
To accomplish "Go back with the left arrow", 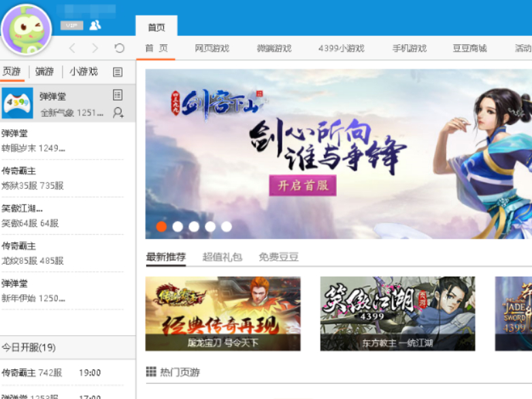I will click(x=72, y=48).
